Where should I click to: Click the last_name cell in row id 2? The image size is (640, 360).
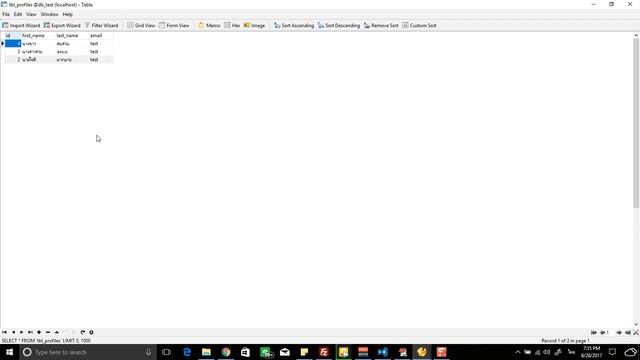click(x=72, y=60)
